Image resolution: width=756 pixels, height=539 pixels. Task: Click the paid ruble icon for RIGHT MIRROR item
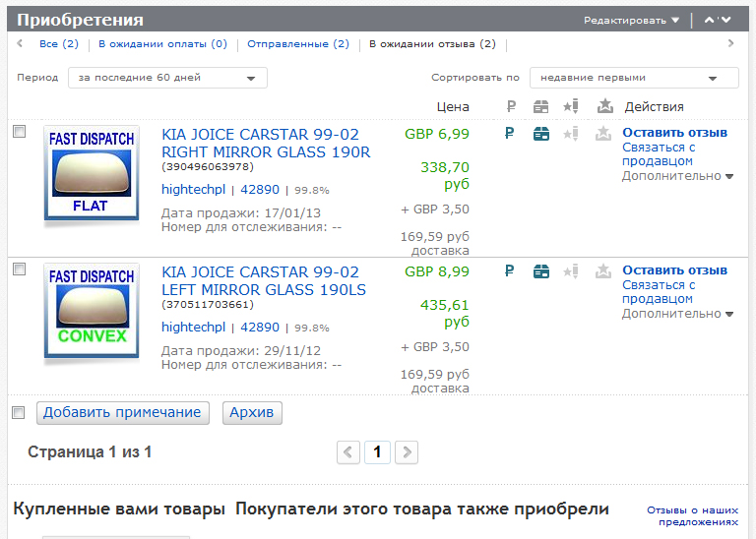pyautogui.click(x=510, y=135)
